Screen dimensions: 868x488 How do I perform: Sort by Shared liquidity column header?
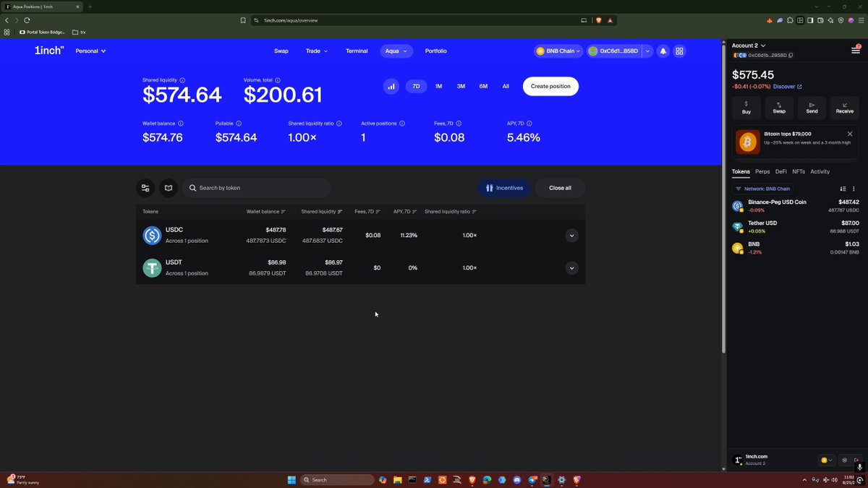tap(322, 212)
